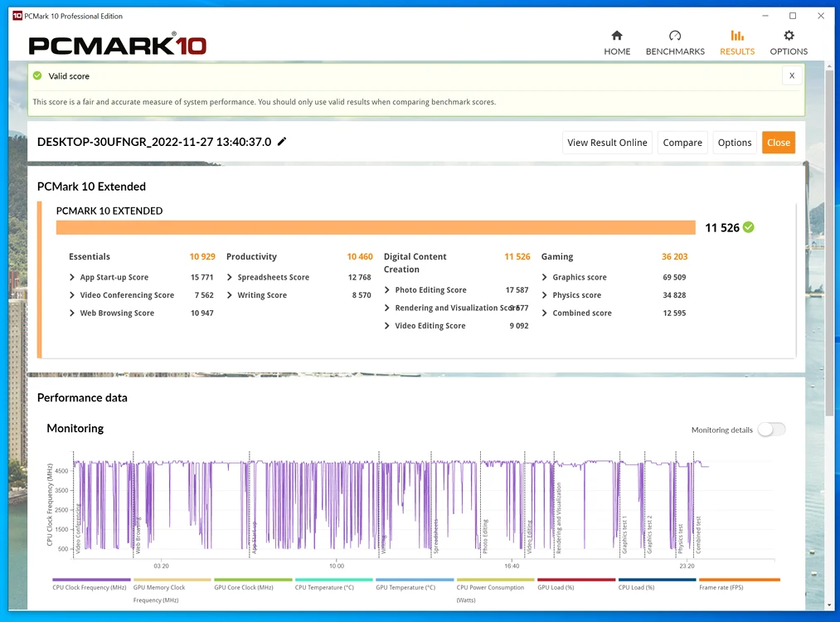Screen dimensions: 840x622
Task: Click the Video Editing Score value 9 092
Action: (518, 326)
